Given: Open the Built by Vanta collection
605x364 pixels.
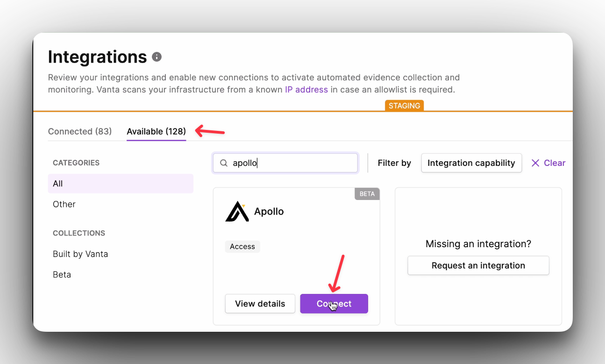Looking at the screenshot, I should pyautogui.click(x=80, y=254).
